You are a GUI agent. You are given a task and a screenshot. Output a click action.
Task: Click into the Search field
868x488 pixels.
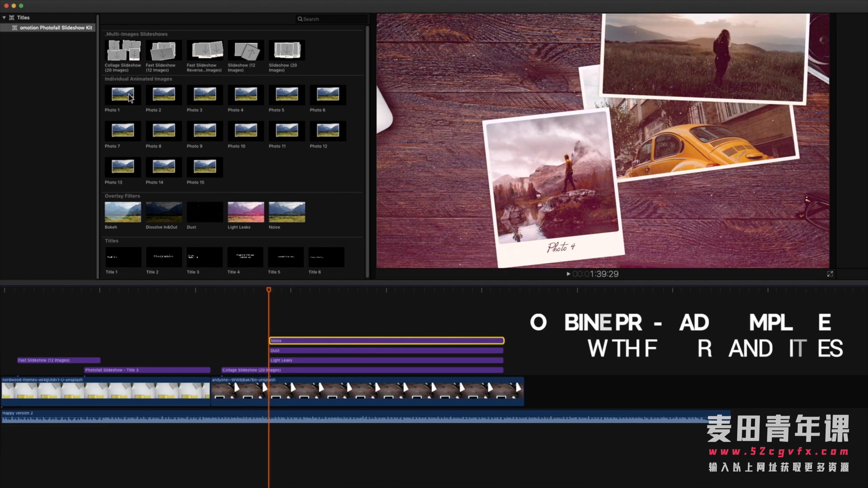[332, 19]
